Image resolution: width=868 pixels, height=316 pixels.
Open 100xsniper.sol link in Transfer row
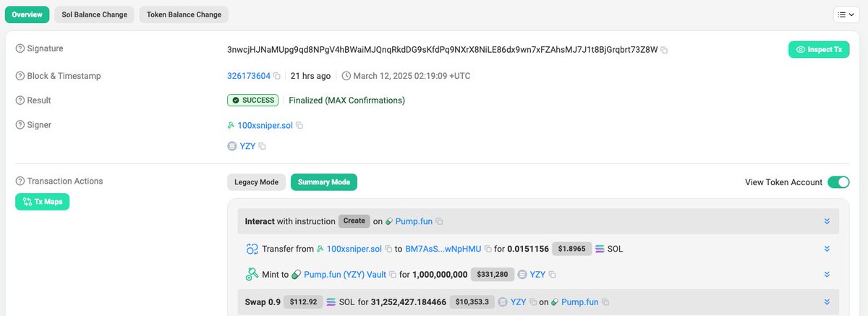point(354,249)
